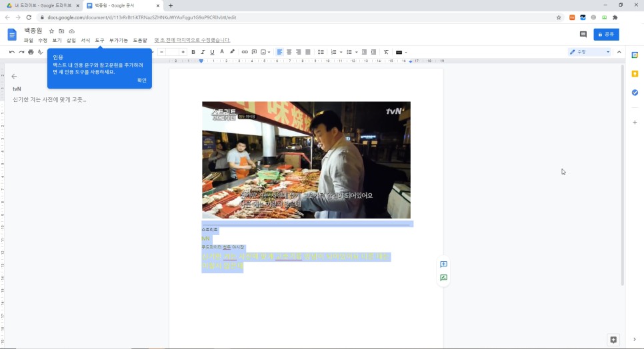Viewport: 644px width, 349px height.
Task: Expand side panel chevron at bottom right
Action: click(635, 340)
